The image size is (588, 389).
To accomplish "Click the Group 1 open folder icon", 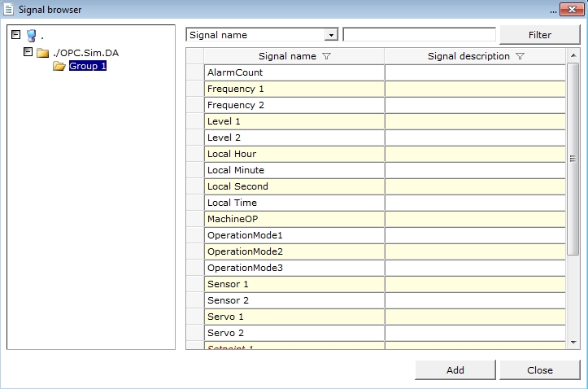I will pos(59,66).
